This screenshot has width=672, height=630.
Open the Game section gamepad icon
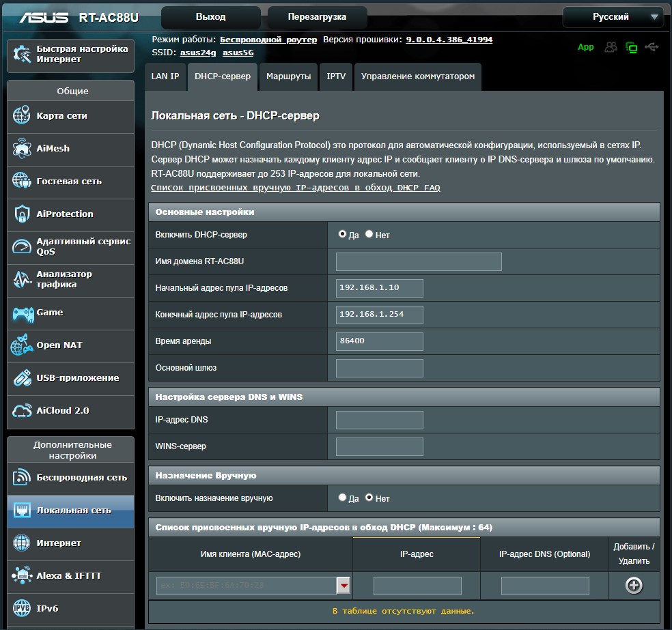click(22, 313)
